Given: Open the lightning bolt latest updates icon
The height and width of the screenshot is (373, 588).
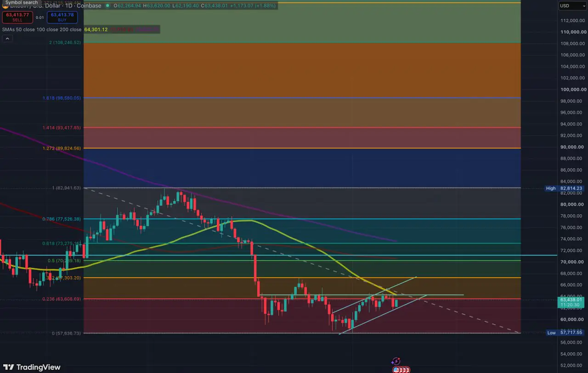Looking at the screenshot, I should tap(396, 362).
